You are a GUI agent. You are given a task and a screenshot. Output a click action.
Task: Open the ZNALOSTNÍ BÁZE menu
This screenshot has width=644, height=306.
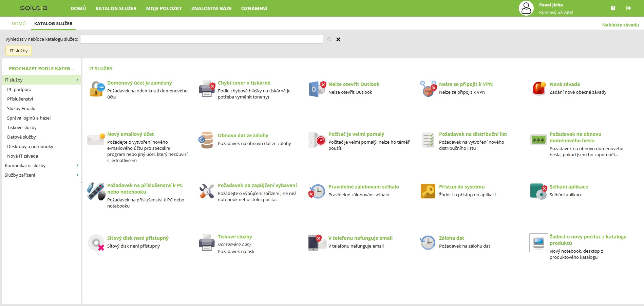tap(211, 8)
